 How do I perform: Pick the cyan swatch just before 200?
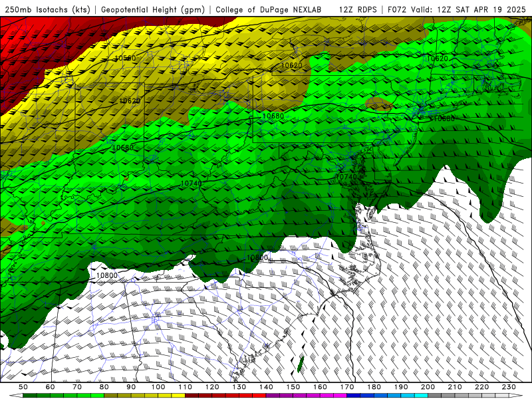421,396
